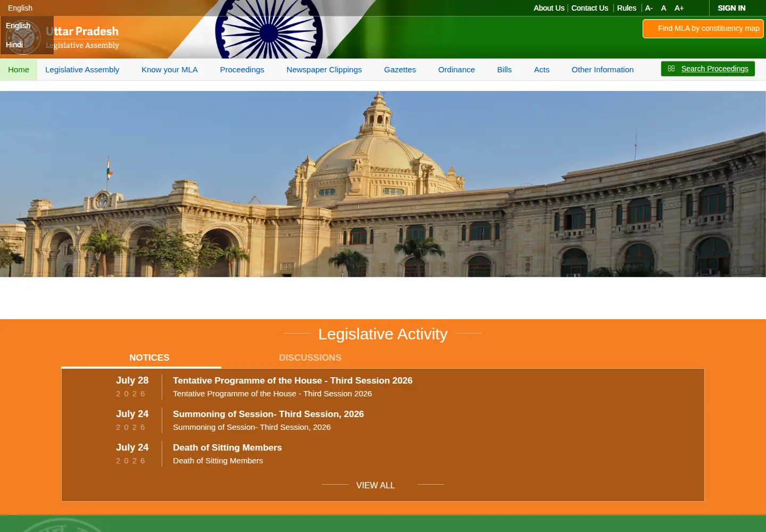The height and width of the screenshot is (532, 766).
Task: Increase font size with A+ control
Action: [679, 8]
